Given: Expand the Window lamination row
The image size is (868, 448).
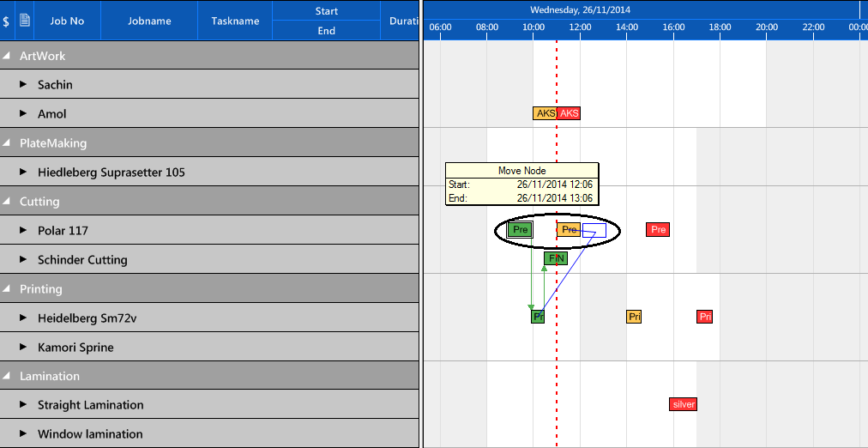Looking at the screenshot, I should pyautogui.click(x=22, y=433).
